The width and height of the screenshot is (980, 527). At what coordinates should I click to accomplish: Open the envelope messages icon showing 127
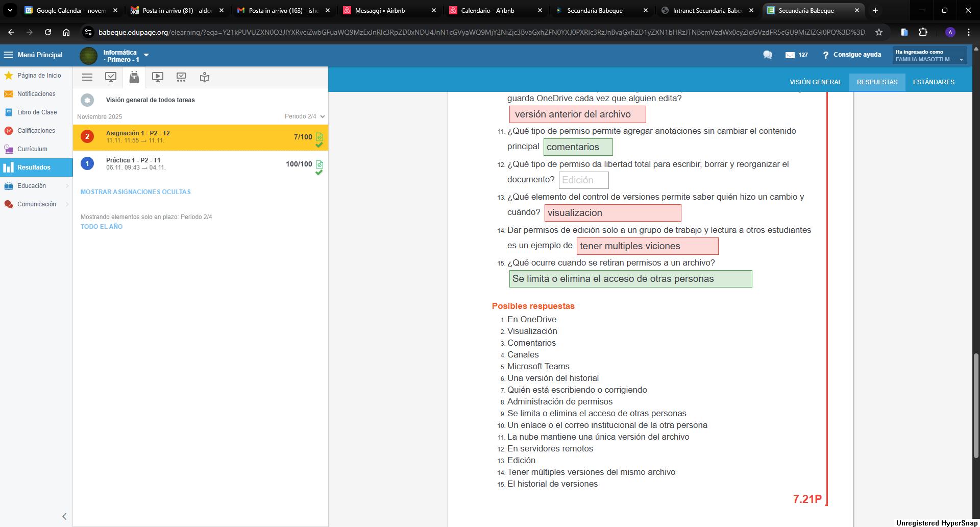tap(796, 55)
